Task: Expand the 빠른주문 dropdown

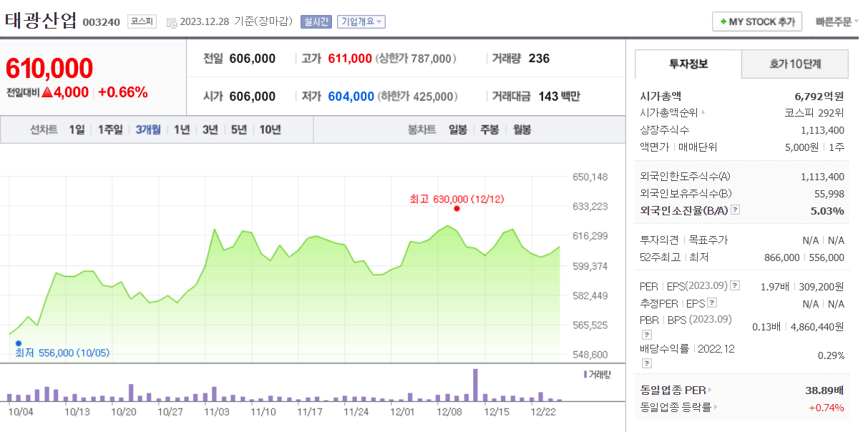Action: click(x=837, y=21)
